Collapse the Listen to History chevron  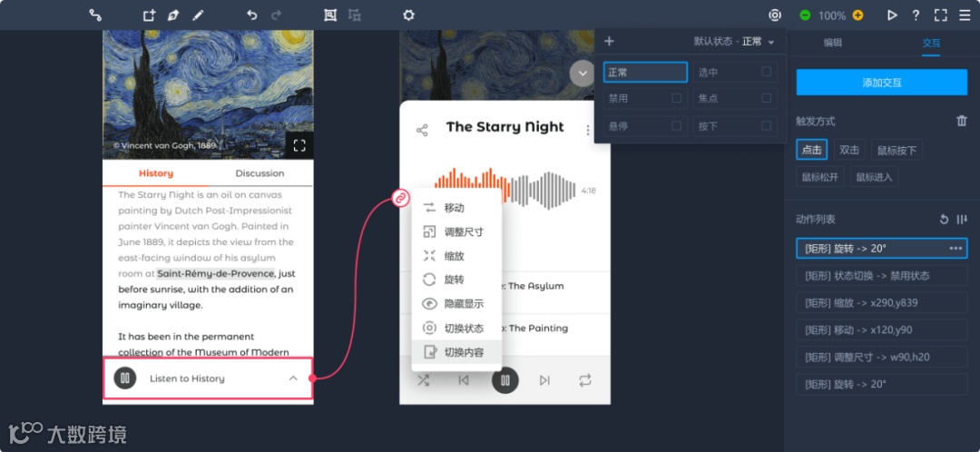click(292, 378)
